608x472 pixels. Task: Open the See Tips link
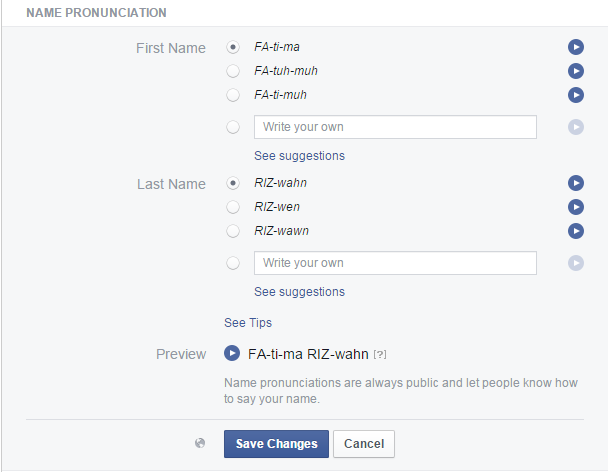pos(248,323)
